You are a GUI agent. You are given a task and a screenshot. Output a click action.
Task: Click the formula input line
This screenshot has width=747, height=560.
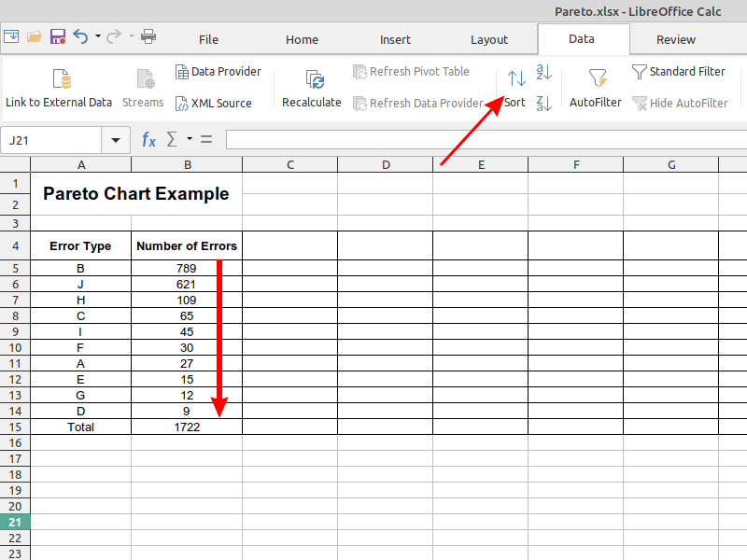[x=486, y=140]
